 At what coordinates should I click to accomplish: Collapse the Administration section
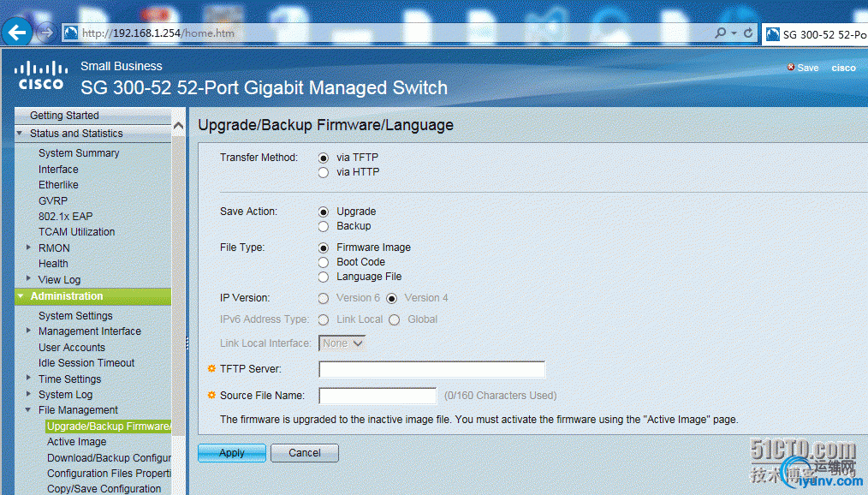(21, 296)
